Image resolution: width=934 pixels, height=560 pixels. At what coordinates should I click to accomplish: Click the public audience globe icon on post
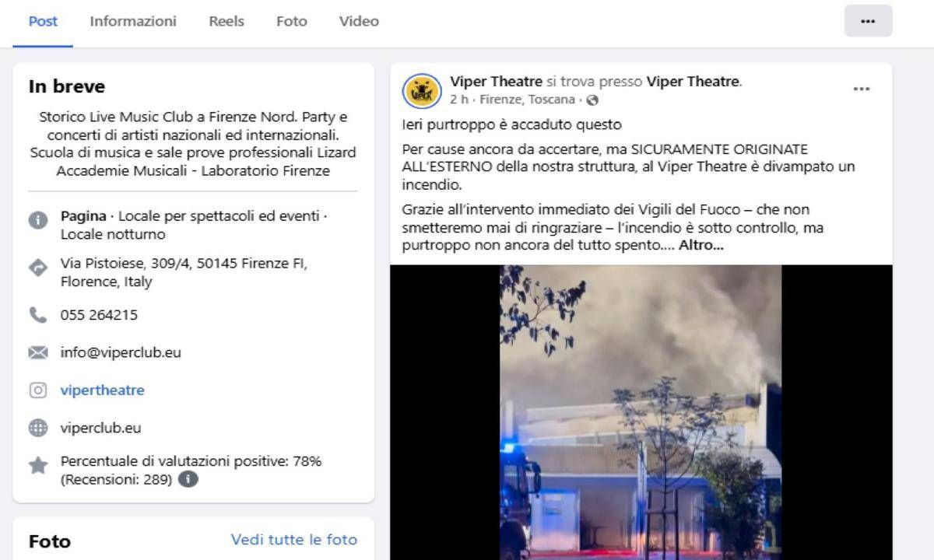click(x=592, y=100)
